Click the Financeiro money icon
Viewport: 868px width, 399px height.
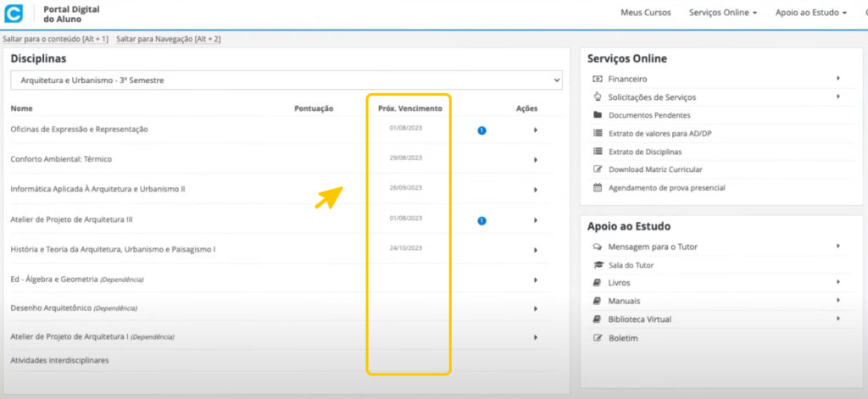pos(598,79)
